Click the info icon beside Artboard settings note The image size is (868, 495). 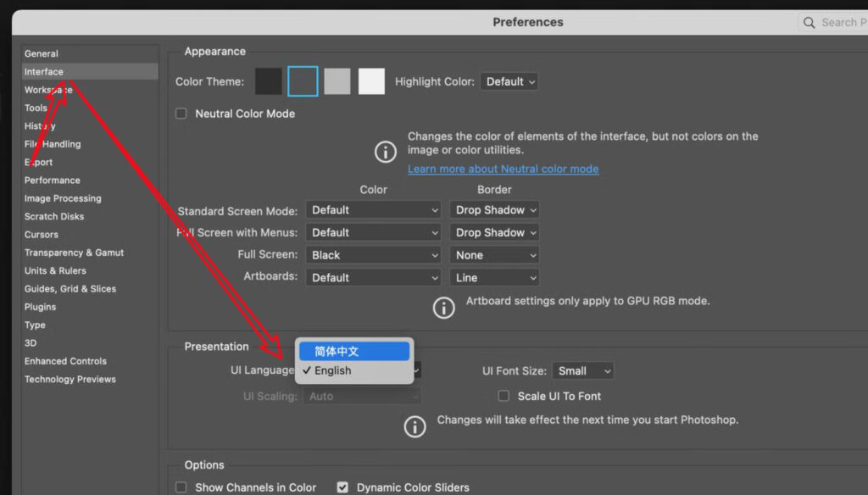[444, 308]
